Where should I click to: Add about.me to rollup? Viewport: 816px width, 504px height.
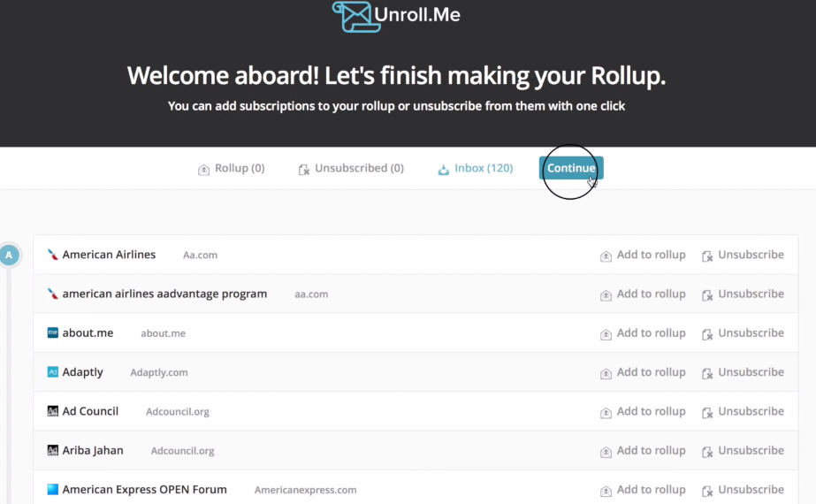[x=643, y=332]
